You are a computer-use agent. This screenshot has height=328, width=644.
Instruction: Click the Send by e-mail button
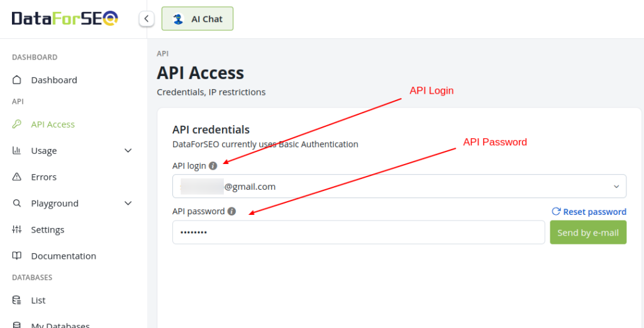588,232
